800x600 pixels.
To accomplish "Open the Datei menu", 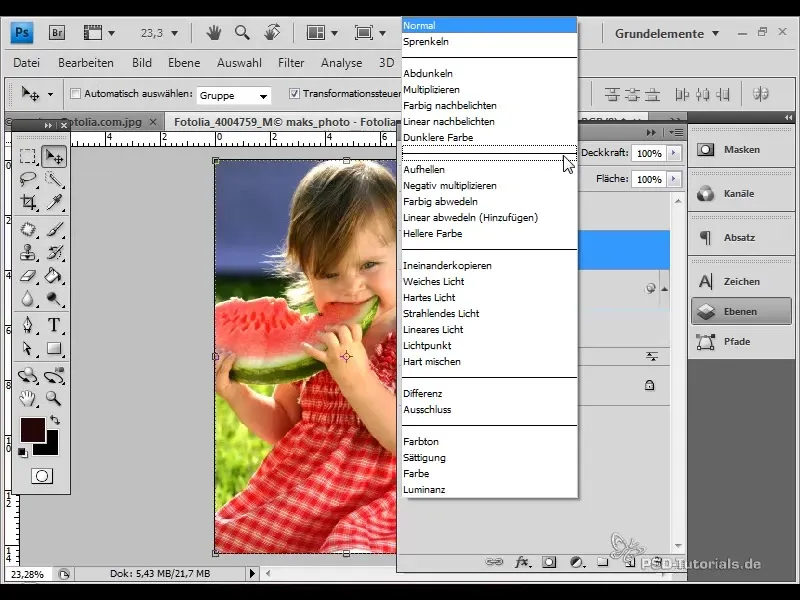I will coord(27,63).
